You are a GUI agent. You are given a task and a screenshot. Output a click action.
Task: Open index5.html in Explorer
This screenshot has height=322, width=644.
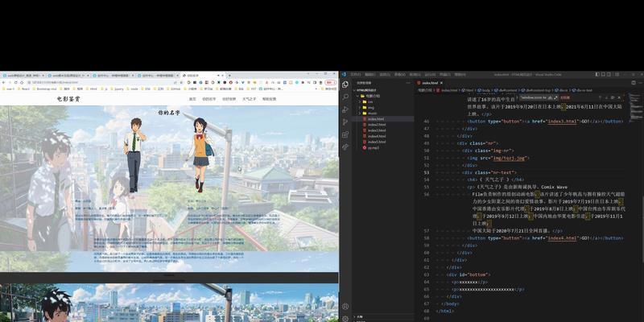point(377,142)
